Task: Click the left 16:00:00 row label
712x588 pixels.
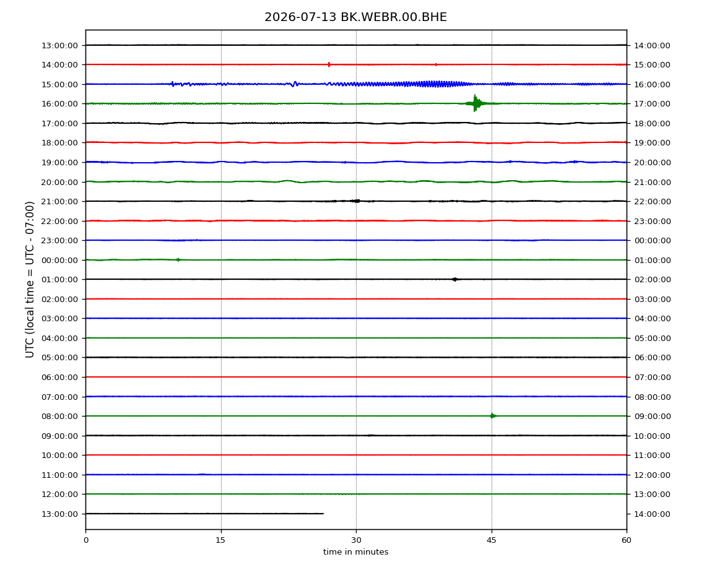Action: point(59,104)
